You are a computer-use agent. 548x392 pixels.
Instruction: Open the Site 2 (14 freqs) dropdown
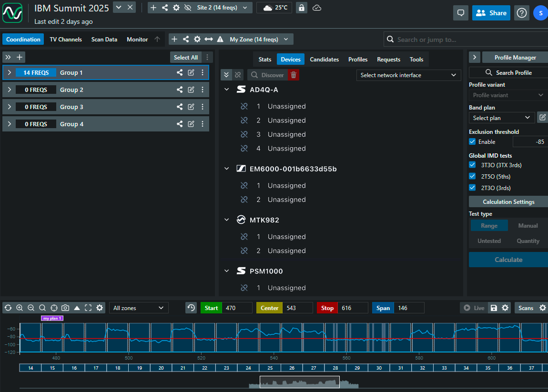point(222,8)
